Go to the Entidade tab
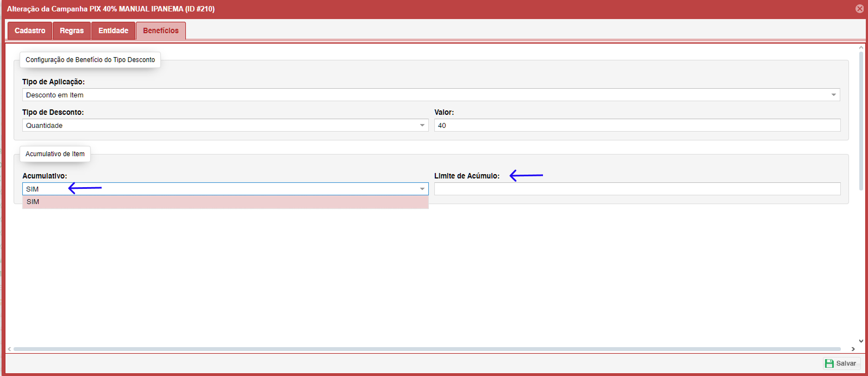Screen dimensions: 868x376 click(113, 31)
